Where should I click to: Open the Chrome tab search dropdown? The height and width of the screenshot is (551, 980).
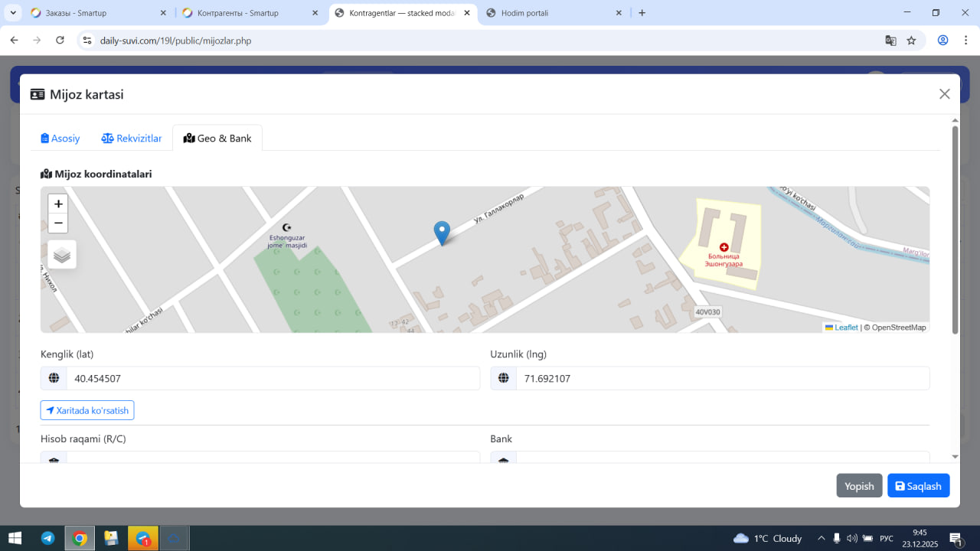[x=14, y=13]
